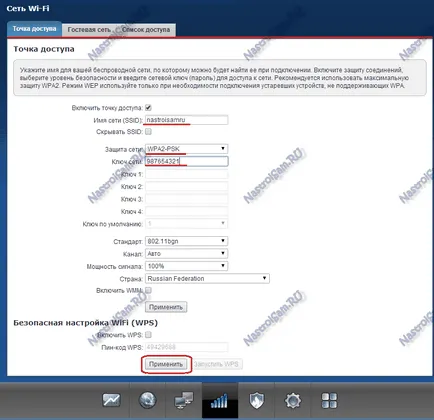
Task: Open the system settings gear icon
Action: coord(293,400)
